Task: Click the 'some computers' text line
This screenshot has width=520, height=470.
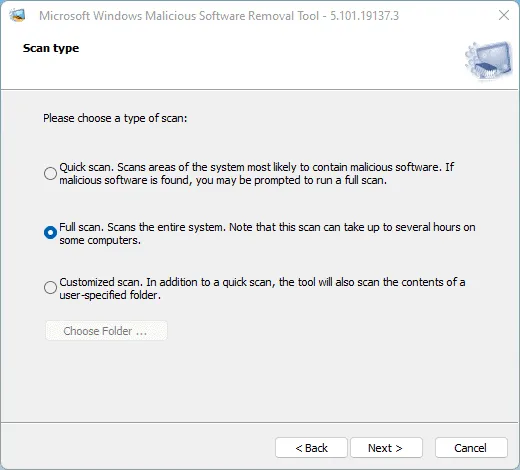Action: coord(100,240)
